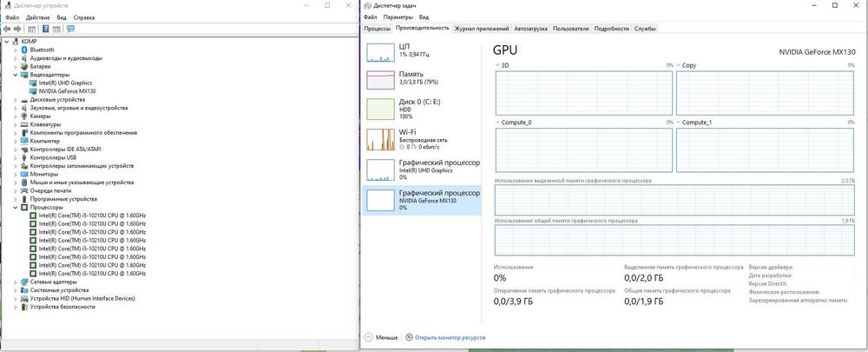Screen dimensions: 868x352
Task: Select Компоненты программного обеспечения tree item
Action: (83, 133)
